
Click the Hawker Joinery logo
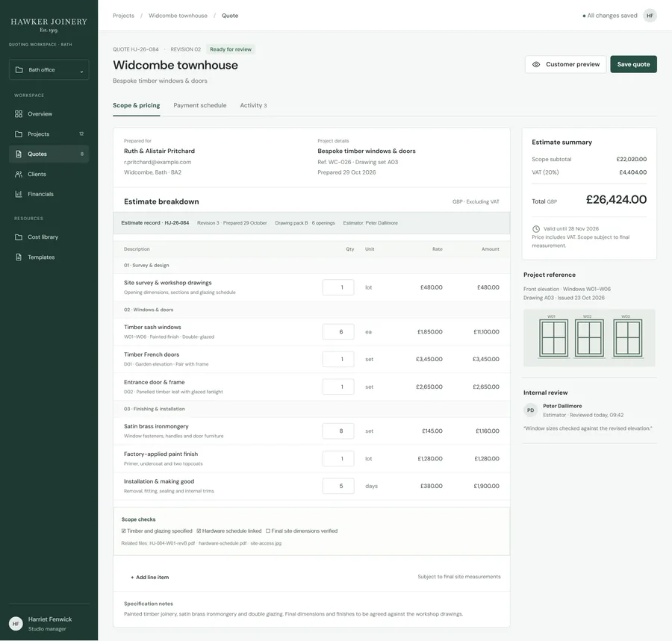coord(49,25)
